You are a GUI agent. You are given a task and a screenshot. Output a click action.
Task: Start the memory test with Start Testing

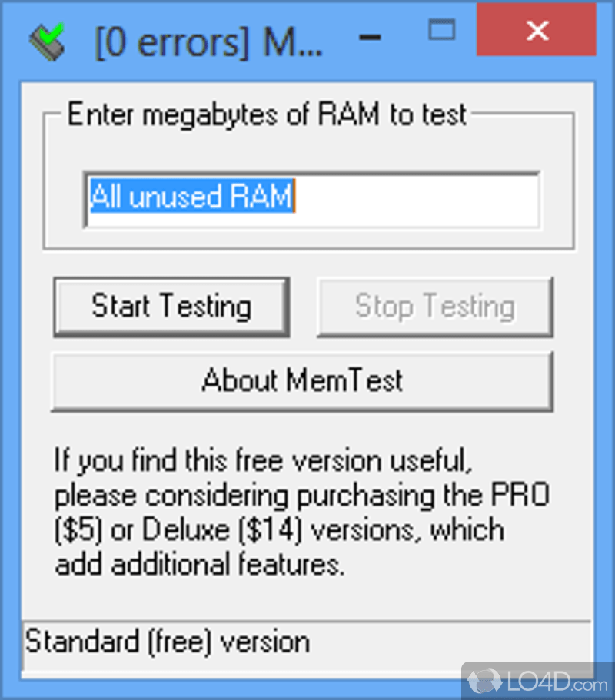(x=171, y=307)
